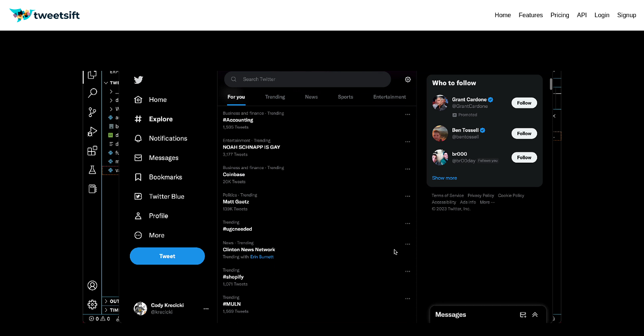
Task: Switch to the Trending tab
Action: [x=275, y=97]
